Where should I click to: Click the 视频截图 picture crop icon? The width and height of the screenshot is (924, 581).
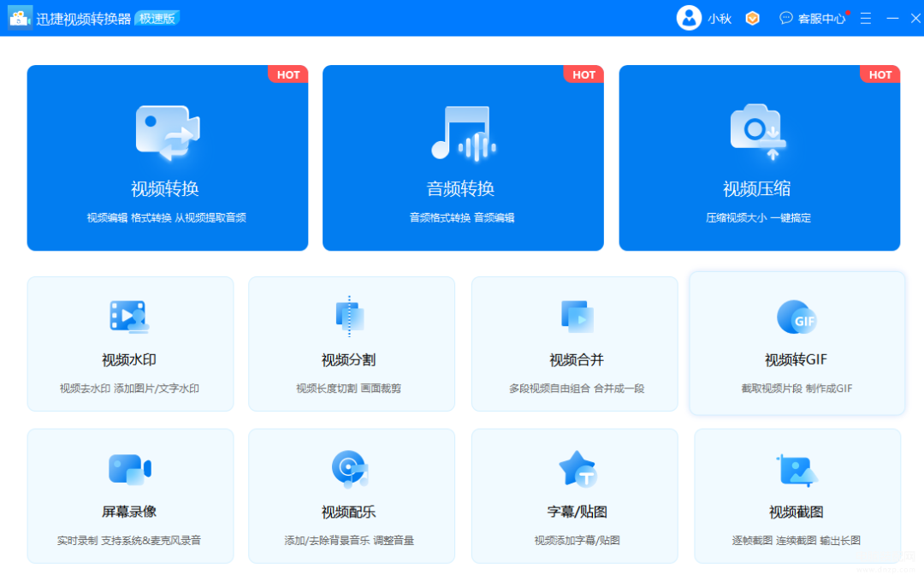pos(797,471)
